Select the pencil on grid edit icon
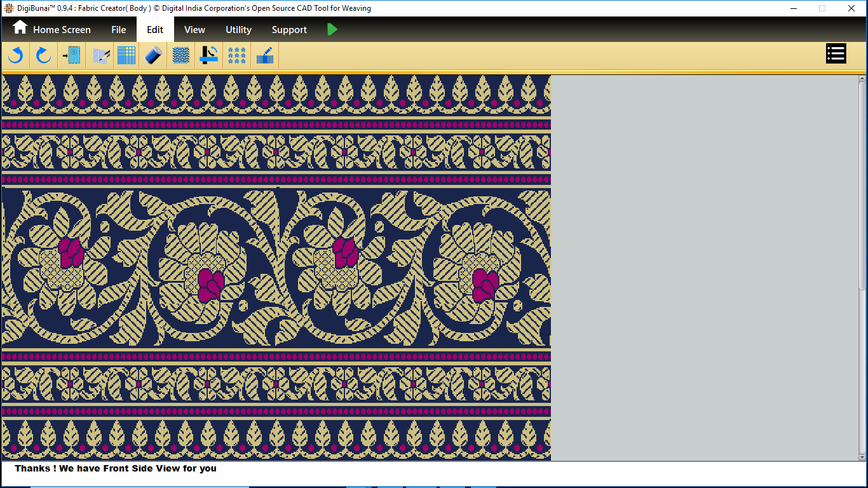 [x=101, y=55]
